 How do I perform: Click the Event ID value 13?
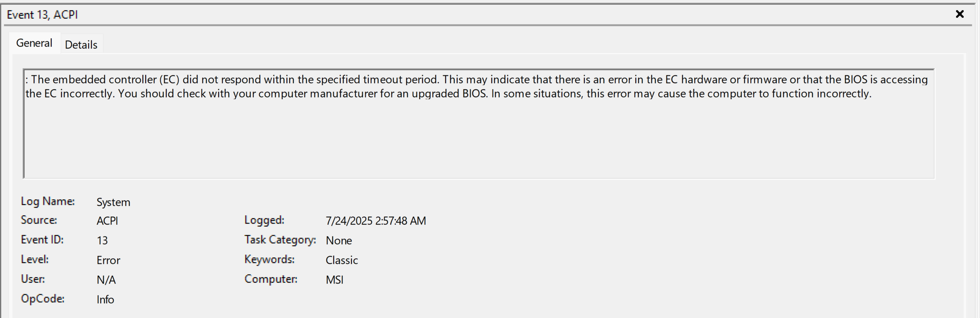[102, 241]
